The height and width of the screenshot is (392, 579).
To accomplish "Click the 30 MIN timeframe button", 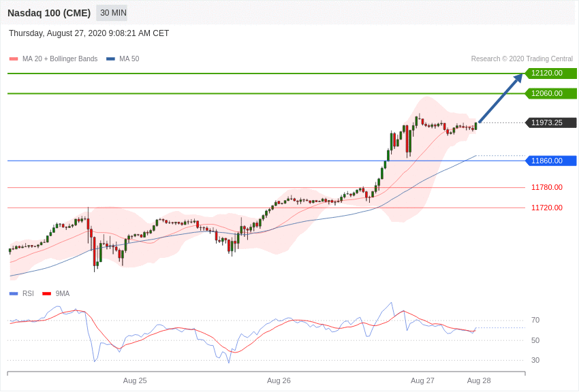I will 112,13.
